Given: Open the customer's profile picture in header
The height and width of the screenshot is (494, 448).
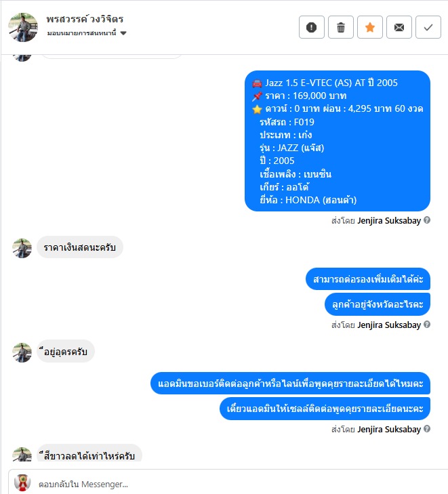Looking at the screenshot, I should click(23, 27).
